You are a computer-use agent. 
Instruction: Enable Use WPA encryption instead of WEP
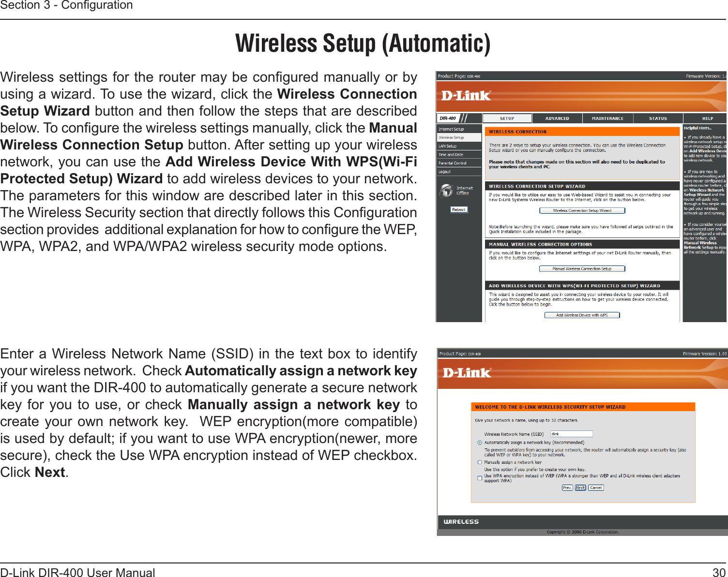click(480, 478)
